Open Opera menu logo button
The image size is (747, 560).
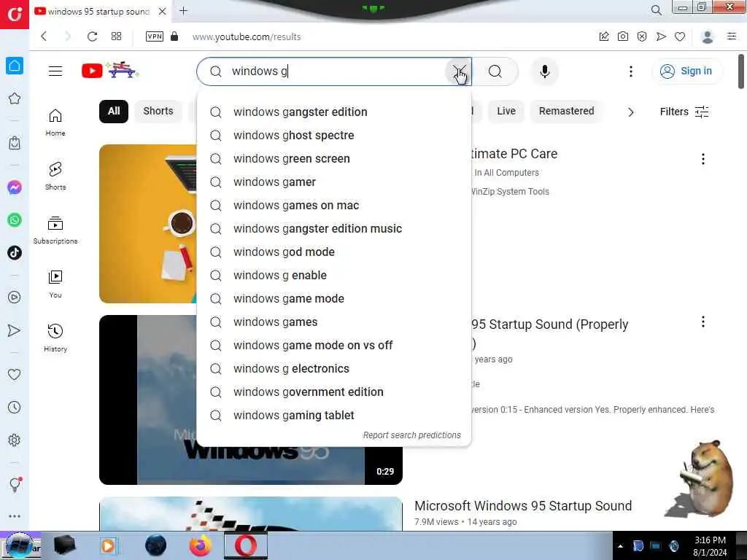point(15,15)
